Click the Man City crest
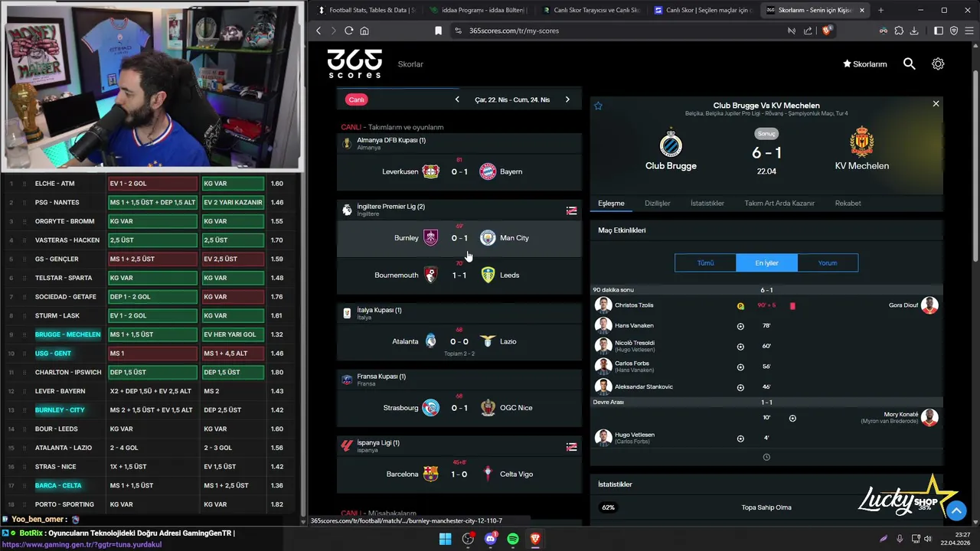 (488, 238)
